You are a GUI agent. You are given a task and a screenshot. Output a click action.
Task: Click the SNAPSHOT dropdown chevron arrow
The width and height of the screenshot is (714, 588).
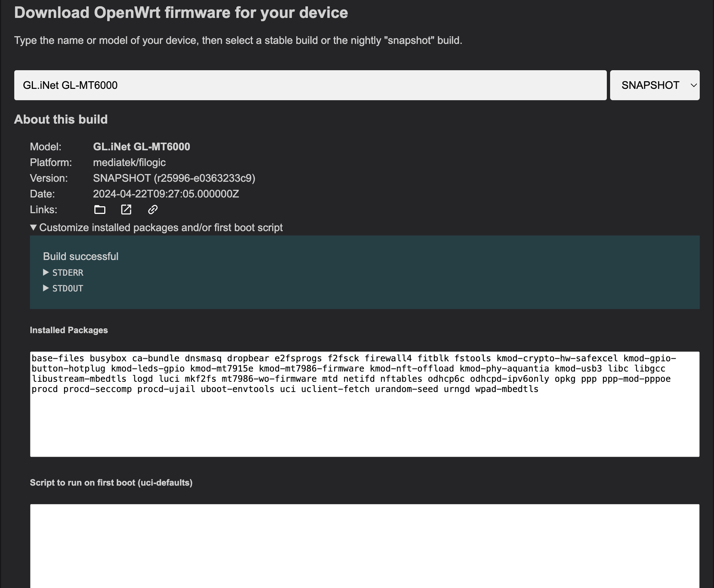[x=694, y=85]
